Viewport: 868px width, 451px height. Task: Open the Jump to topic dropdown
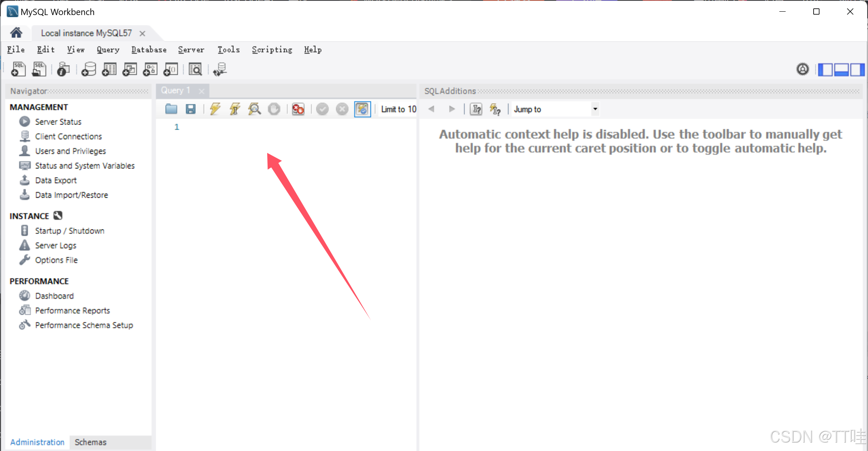pos(556,109)
